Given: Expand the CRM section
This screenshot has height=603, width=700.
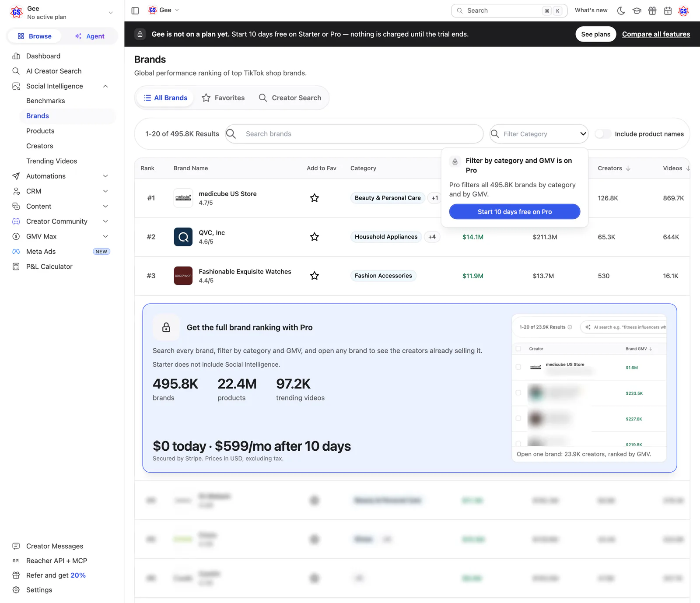Looking at the screenshot, I should [105, 191].
